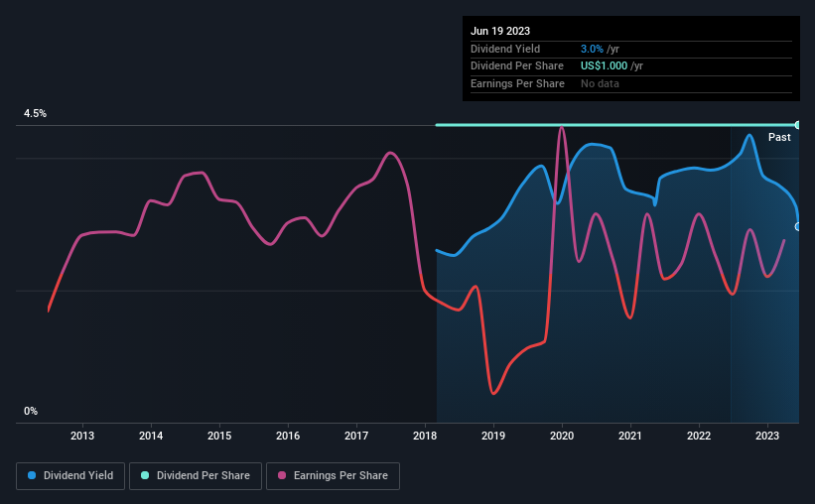Click the teal Dividend Per Share legend dot
815x504 pixels.
[x=145, y=476]
